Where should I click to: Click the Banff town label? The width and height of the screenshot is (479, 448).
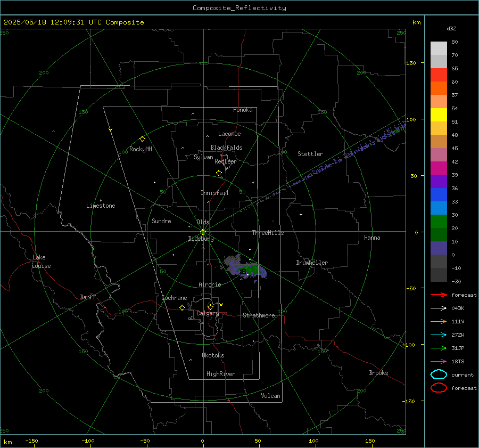click(88, 297)
